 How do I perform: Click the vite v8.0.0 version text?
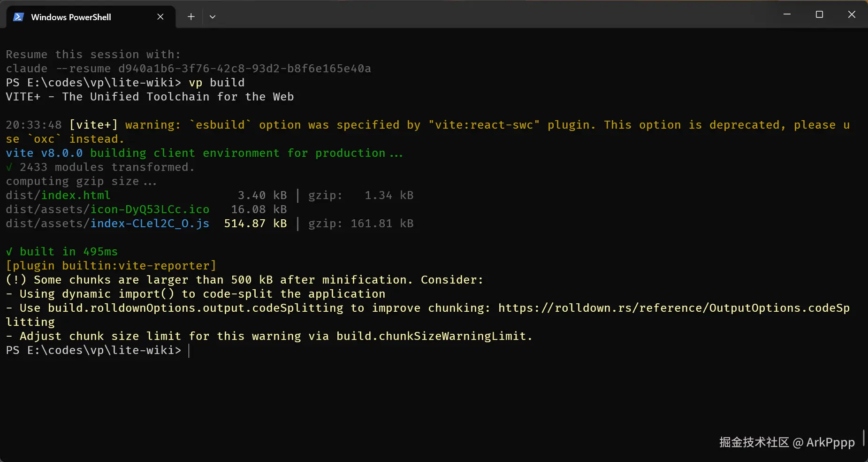click(x=44, y=153)
